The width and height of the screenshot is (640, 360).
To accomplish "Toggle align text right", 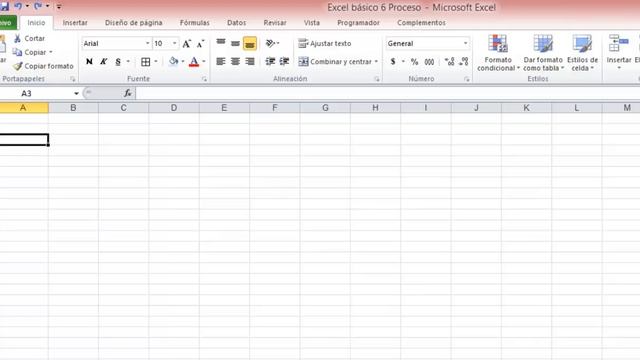I will coord(250,61).
